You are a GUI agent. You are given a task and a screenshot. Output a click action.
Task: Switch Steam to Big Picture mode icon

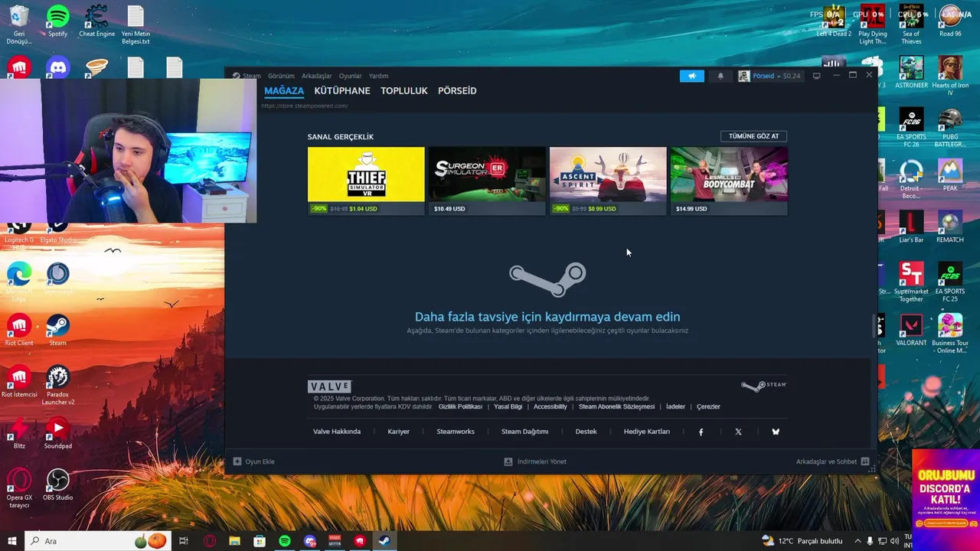tap(817, 76)
